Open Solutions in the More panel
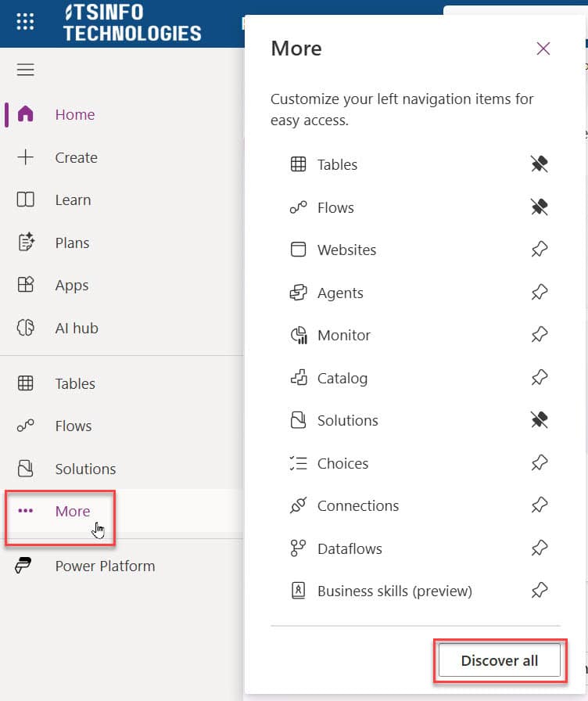Screen dimensions: 588x701 coord(348,421)
